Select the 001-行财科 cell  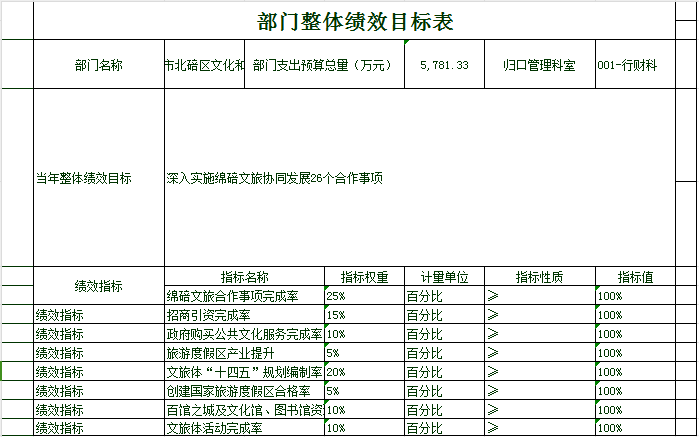(x=636, y=64)
